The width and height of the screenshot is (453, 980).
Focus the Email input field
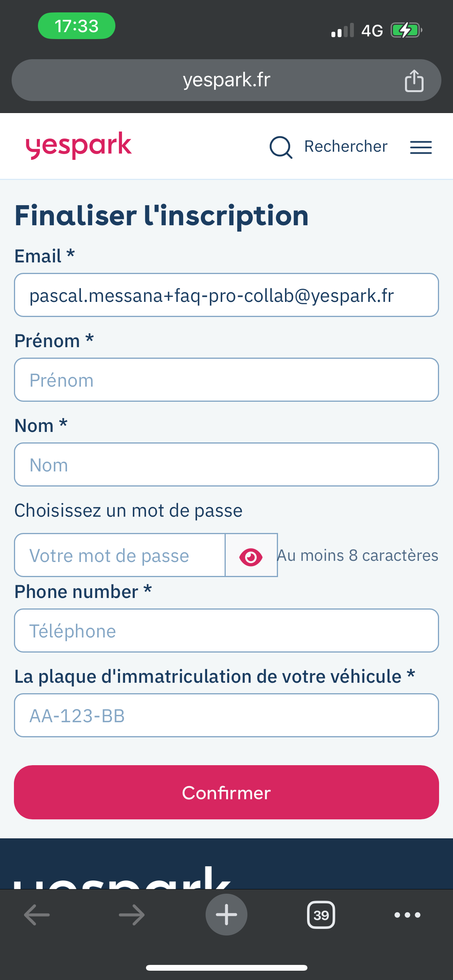(226, 295)
